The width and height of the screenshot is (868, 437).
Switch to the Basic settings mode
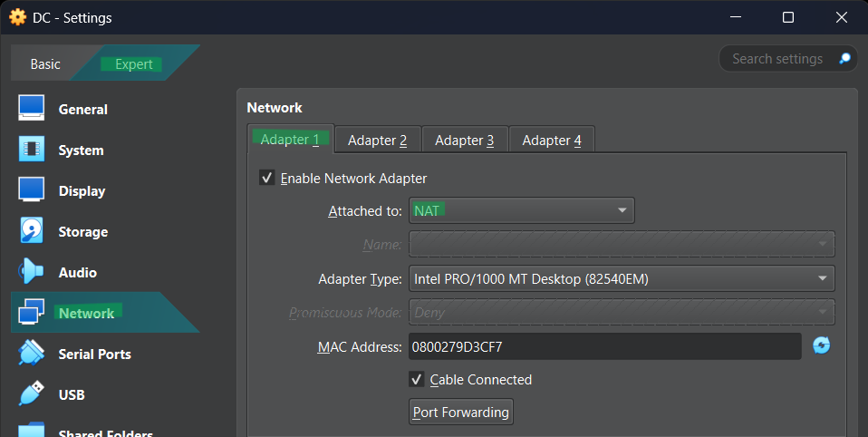[x=45, y=64]
